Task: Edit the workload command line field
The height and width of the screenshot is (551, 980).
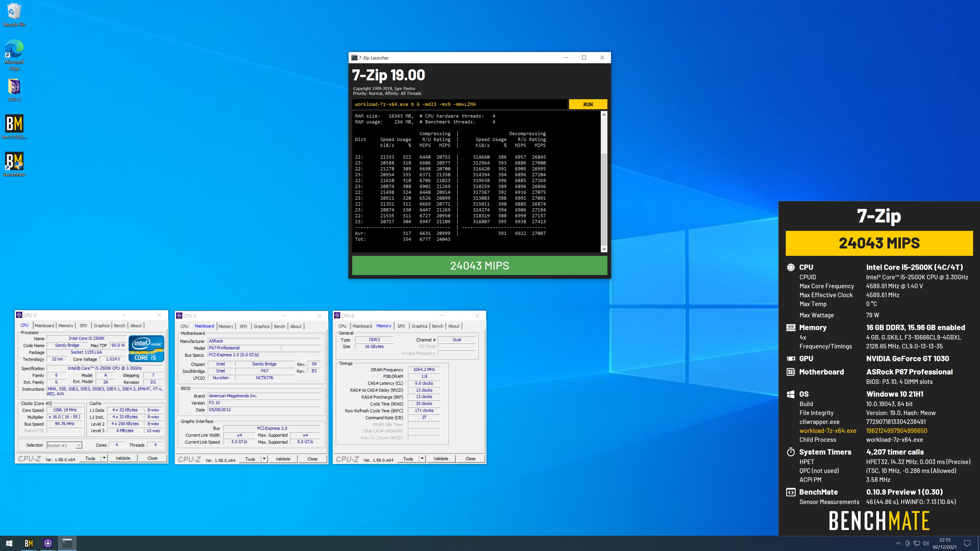Action: 460,104
